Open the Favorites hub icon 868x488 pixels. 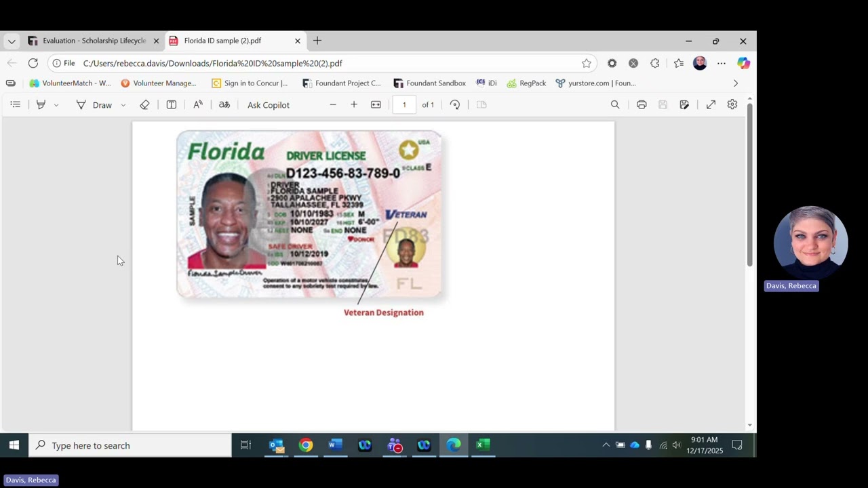(679, 63)
